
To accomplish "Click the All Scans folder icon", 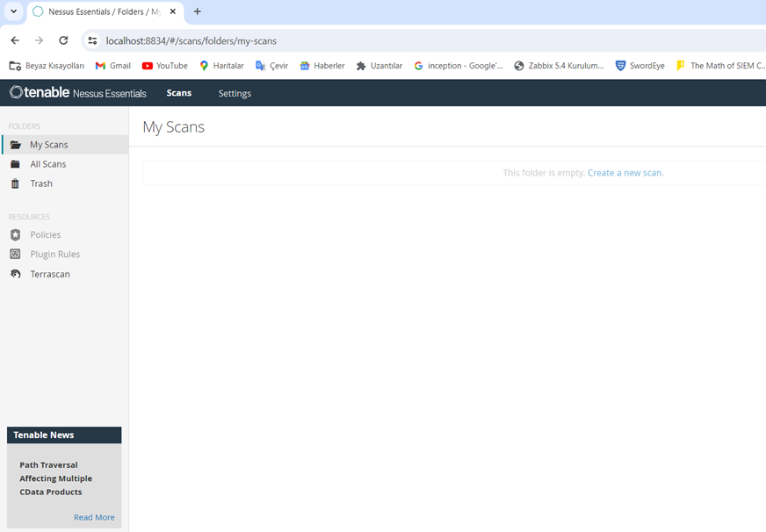I will coord(15,164).
